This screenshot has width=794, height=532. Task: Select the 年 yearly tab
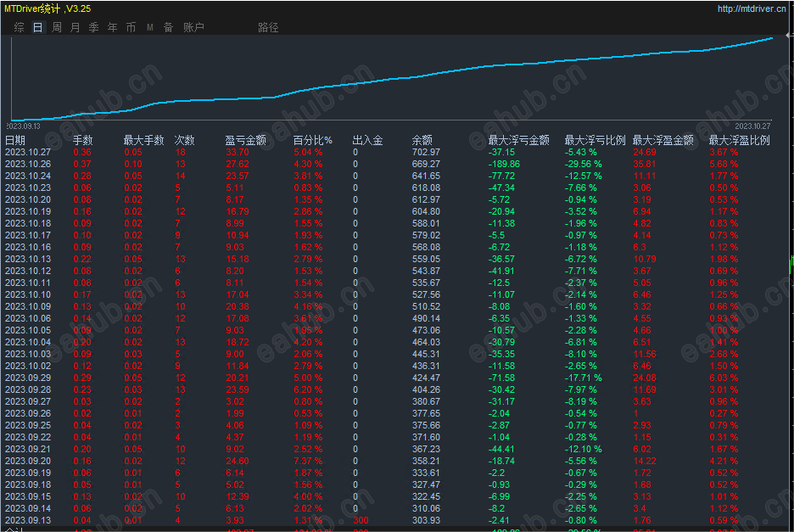point(113,27)
